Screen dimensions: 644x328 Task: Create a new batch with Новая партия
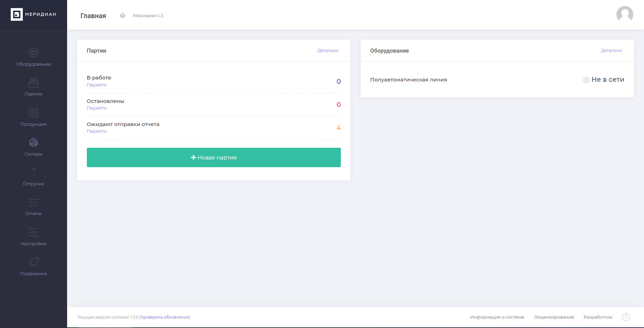(214, 157)
